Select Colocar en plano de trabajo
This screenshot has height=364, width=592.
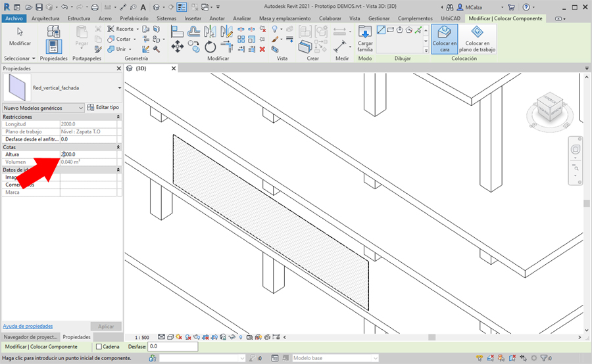(x=478, y=39)
